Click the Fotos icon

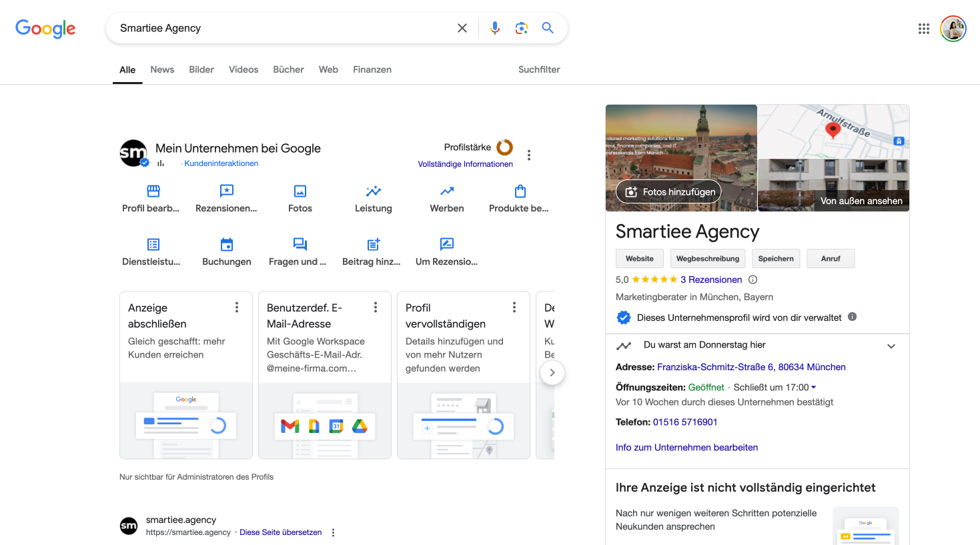pyautogui.click(x=300, y=191)
